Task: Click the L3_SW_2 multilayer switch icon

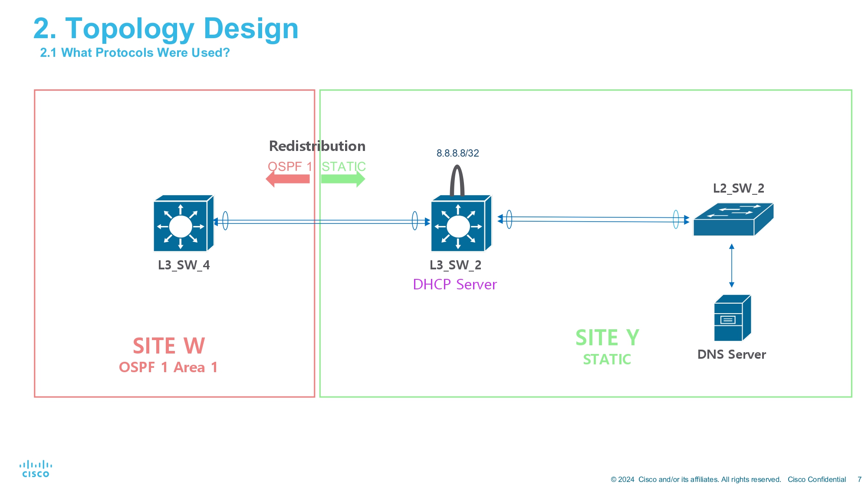Action: [x=461, y=223]
